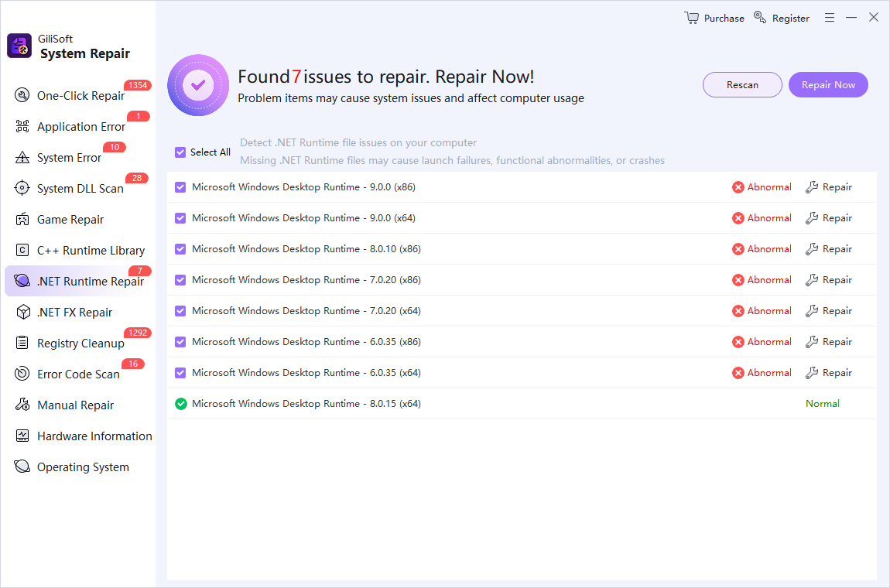Click the Rescan button

click(x=742, y=84)
